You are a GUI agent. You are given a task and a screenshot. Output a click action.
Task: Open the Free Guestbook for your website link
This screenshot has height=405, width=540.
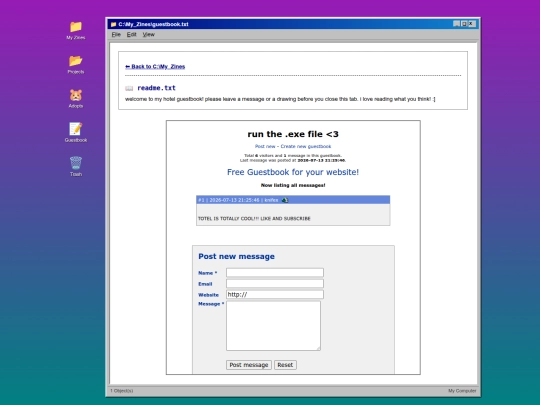293,172
